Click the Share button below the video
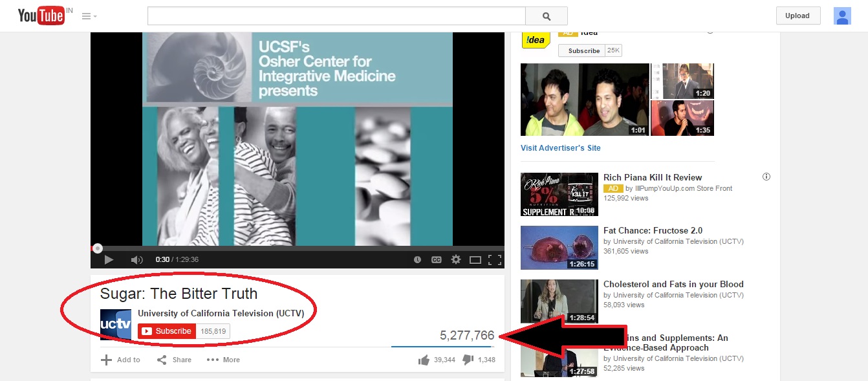 (174, 360)
